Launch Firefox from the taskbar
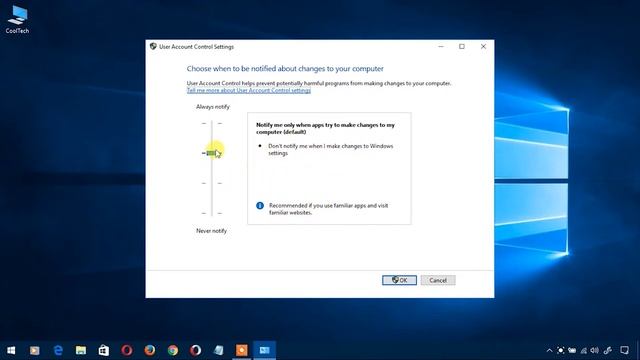 [150, 350]
